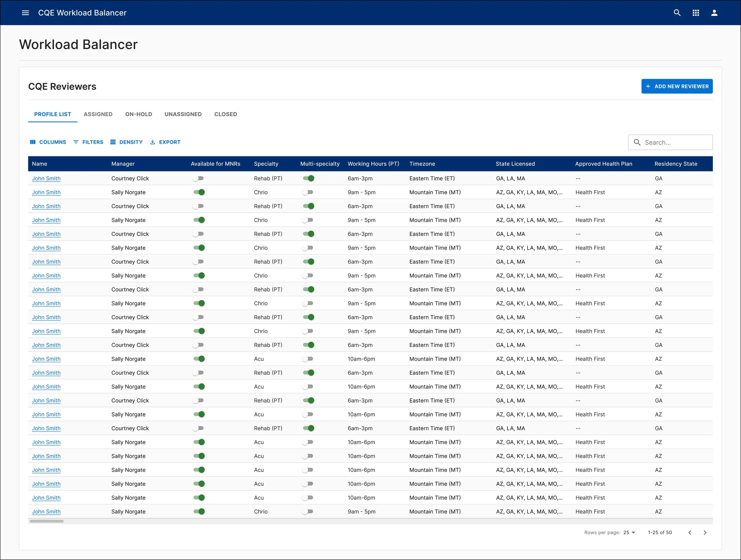Open the apps grid icon
Screen dimensions: 741x560
(x=696, y=13)
